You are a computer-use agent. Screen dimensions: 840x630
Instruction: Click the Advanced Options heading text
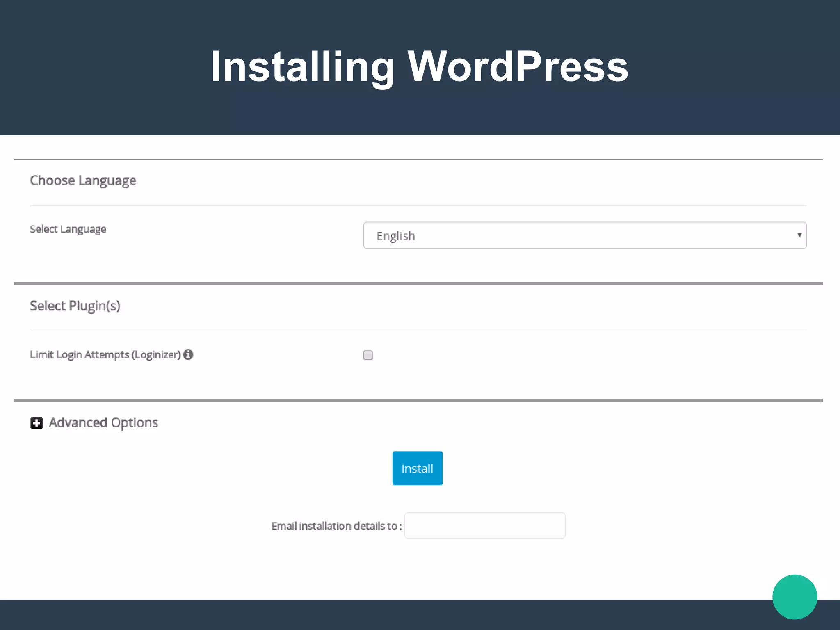click(x=103, y=422)
